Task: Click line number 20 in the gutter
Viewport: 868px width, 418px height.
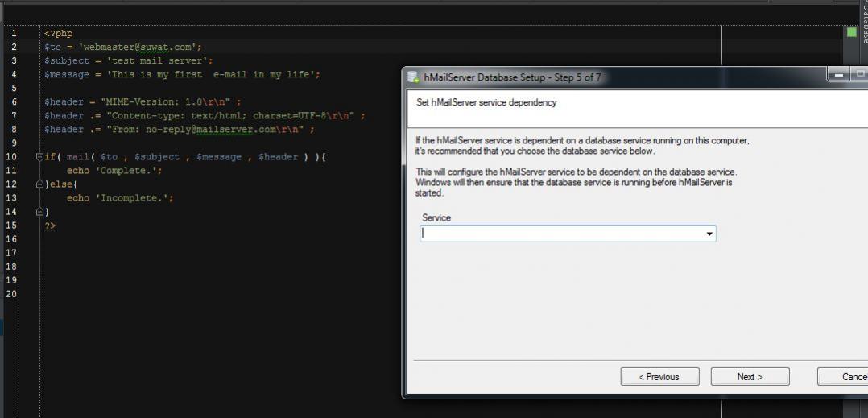Action: [x=11, y=294]
